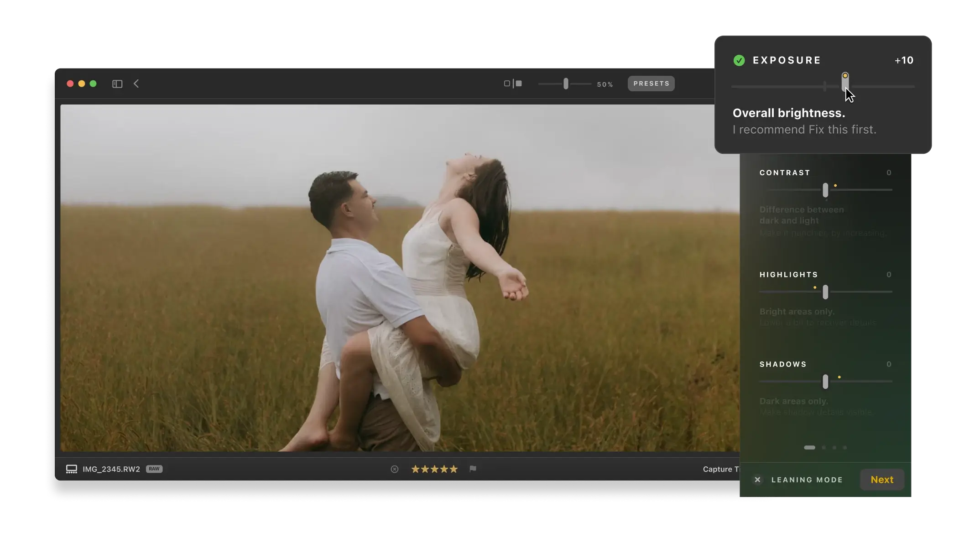The height and width of the screenshot is (549, 980).
Task: Select the flag marker icon
Action: point(473,469)
